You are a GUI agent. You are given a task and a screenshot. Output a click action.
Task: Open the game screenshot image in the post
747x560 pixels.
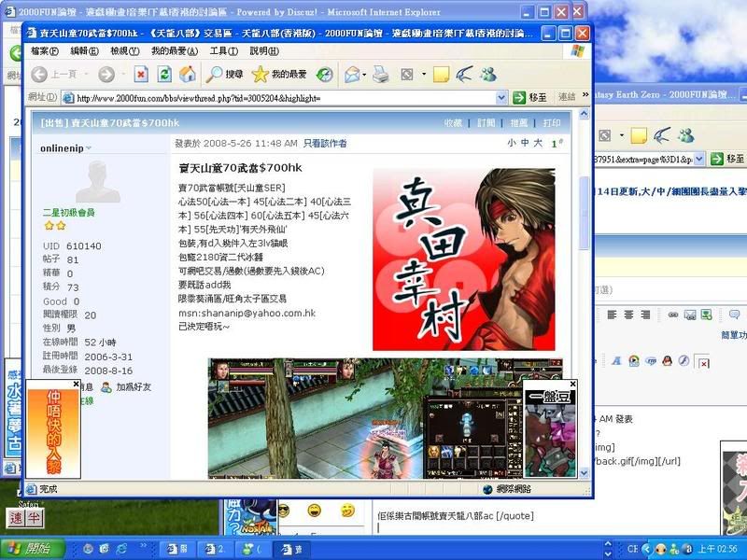click(386, 418)
